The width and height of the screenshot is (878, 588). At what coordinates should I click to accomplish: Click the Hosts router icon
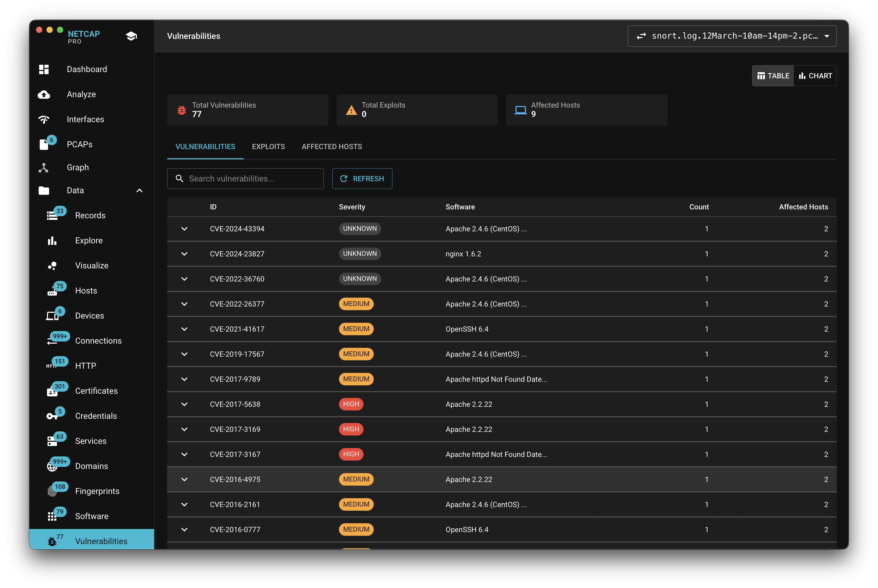[52, 292]
